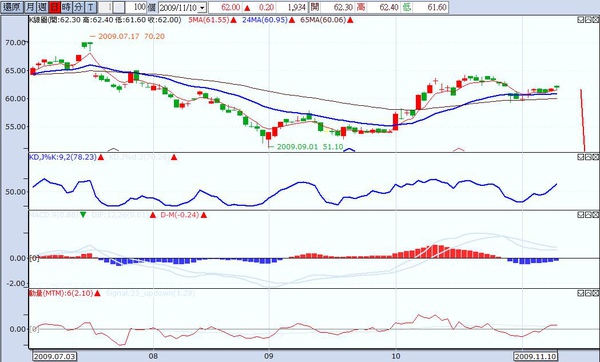Move the KD indicator panel up
Screen dimensions: 600x362
point(588,157)
